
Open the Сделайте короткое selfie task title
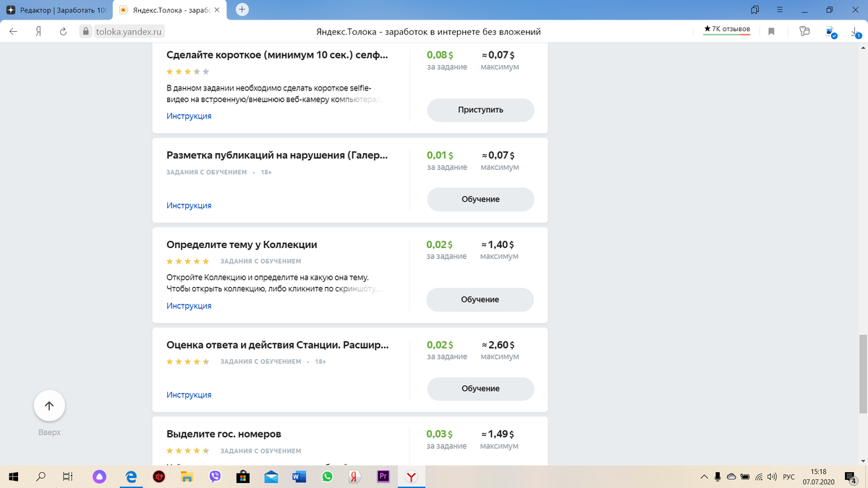(277, 55)
